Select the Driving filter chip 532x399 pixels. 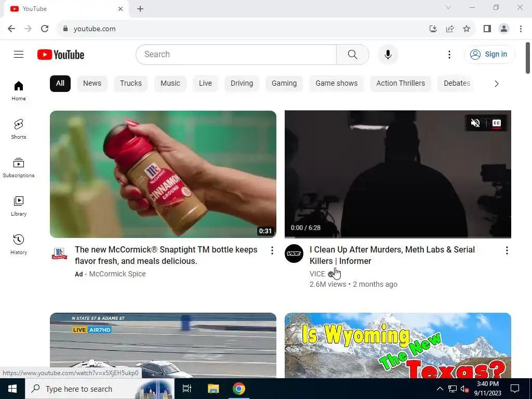pyautogui.click(x=242, y=84)
